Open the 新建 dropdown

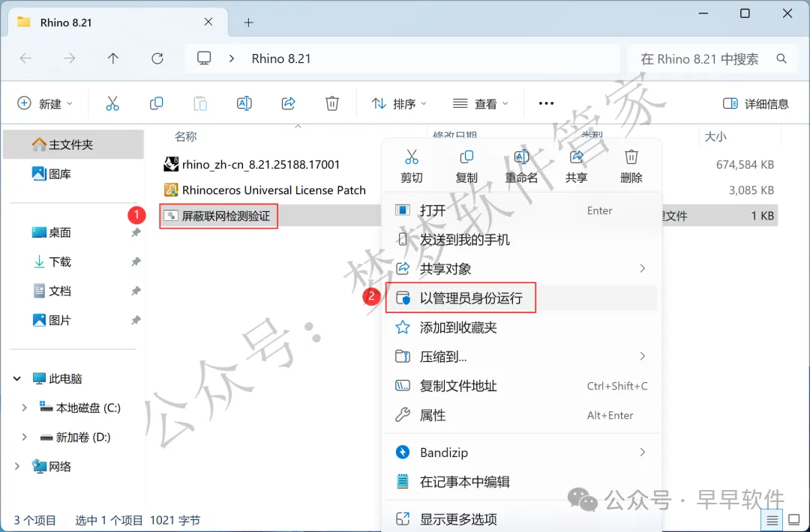(x=45, y=103)
